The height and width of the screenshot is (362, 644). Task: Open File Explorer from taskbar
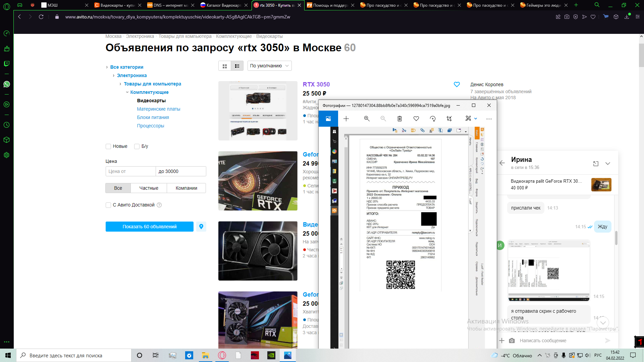click(205, 355)
